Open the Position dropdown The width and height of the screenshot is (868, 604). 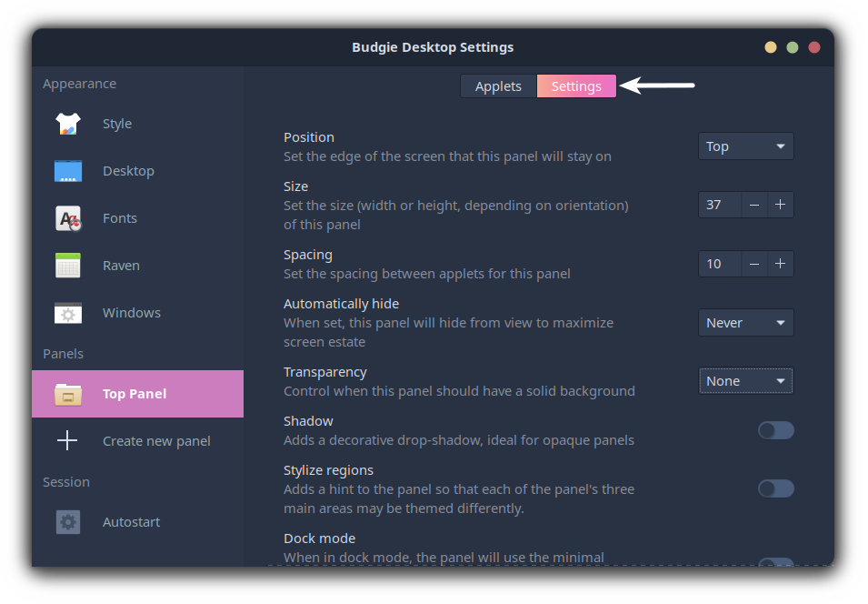point(745,146)
